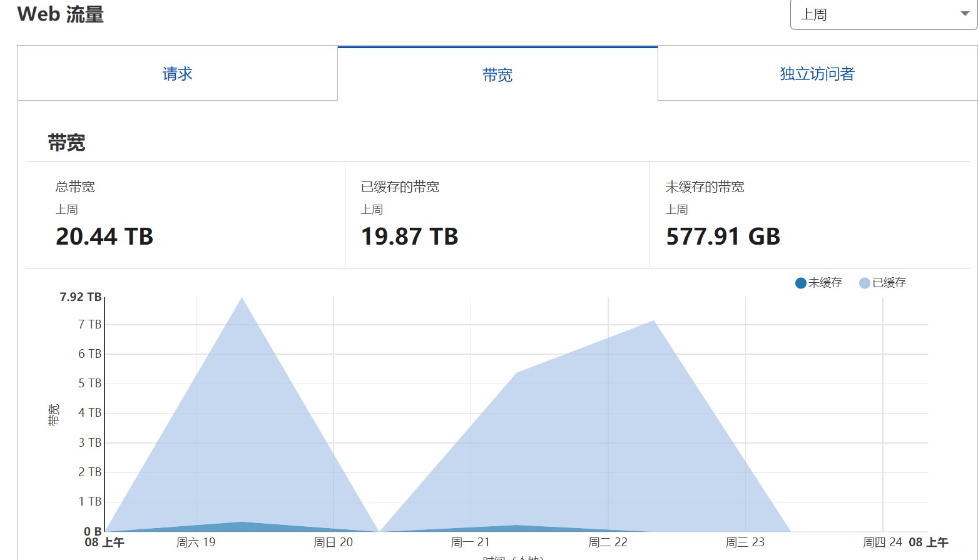978x560 pixels.
Task: Click the 已缓存 legend label text
Action: point(889,283)
